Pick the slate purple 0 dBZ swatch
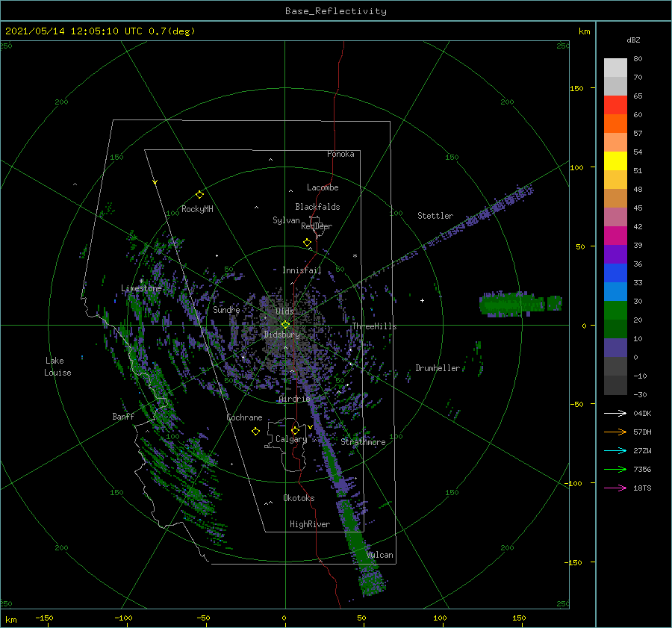This screenshot has height=628, width=672. click(x=615, y=348)
